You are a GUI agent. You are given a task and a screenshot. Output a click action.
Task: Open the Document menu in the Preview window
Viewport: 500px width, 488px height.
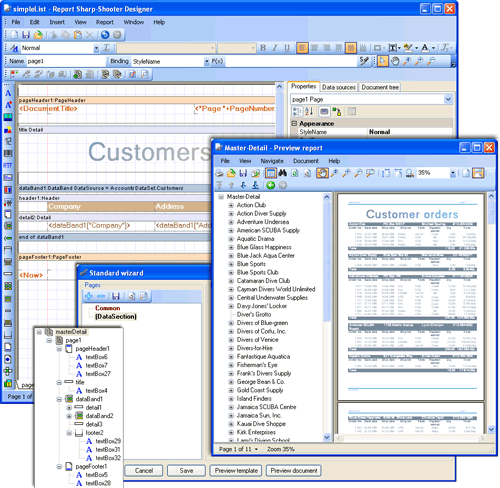coord(306,161)
